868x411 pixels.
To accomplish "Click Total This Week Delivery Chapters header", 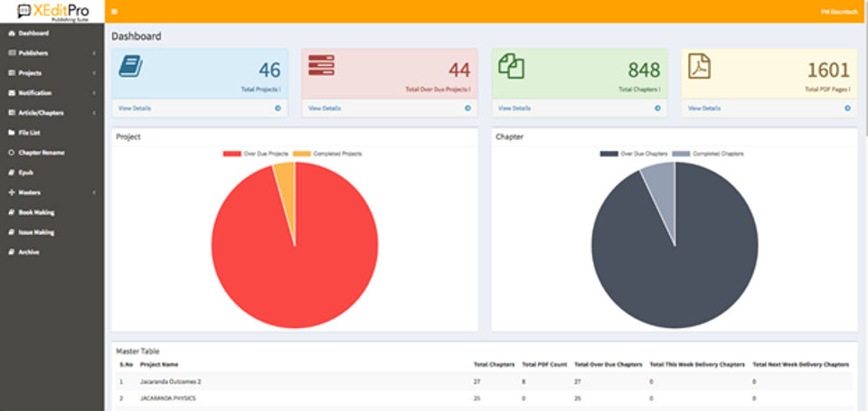I will 697,365.
